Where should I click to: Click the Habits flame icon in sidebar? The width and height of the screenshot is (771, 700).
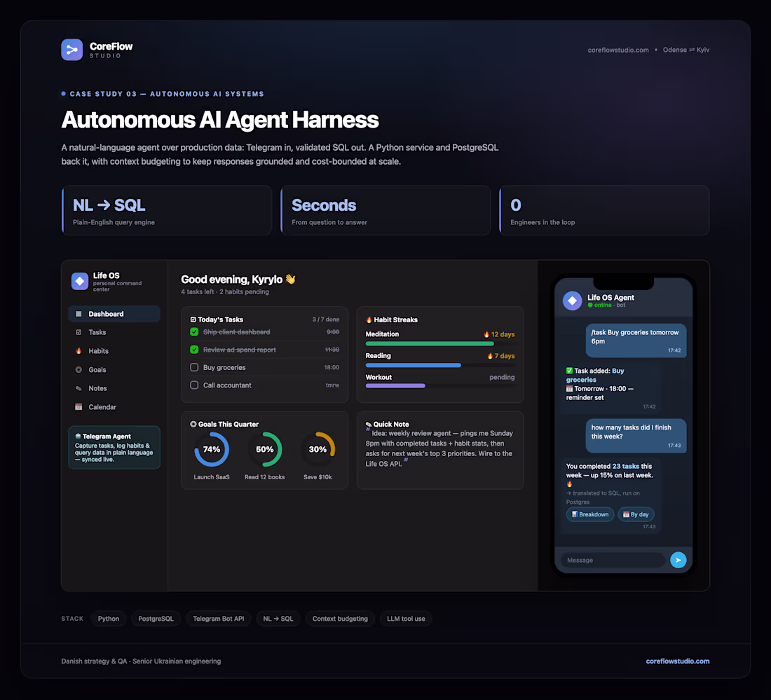(x=79, y=350)
